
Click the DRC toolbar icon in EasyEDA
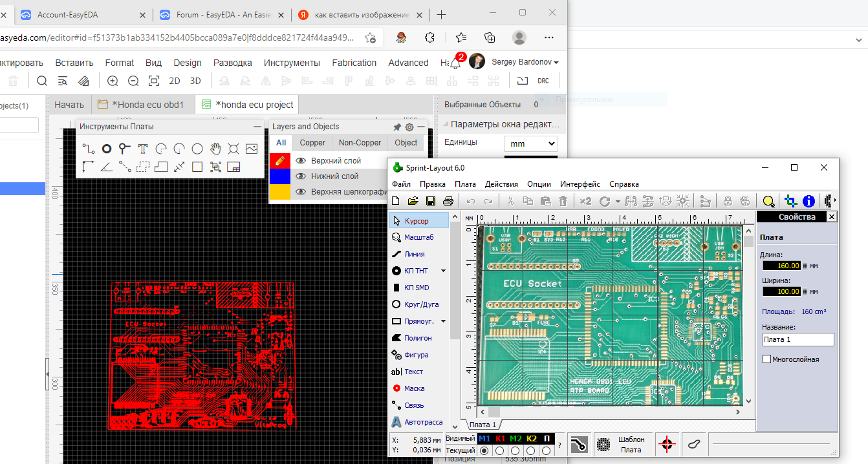click(543, 81)
